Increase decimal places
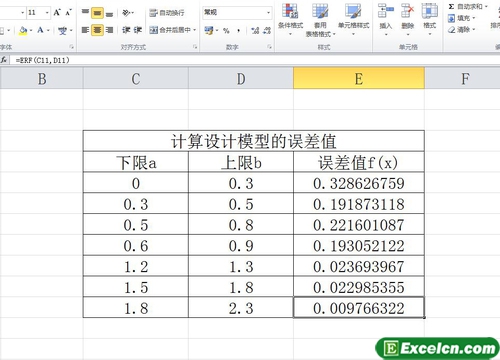The width and height of the screenshot is (500, 360). pos(255,31)
